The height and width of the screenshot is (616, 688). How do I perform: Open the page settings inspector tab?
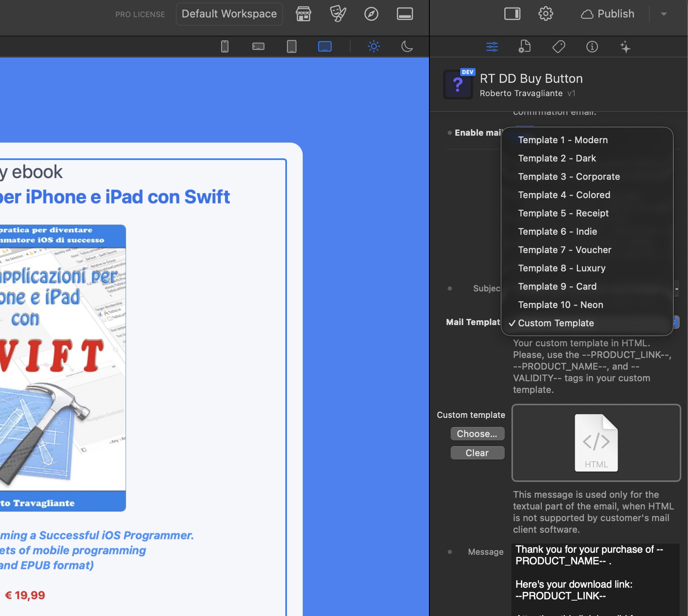click(x=525, y=47)
